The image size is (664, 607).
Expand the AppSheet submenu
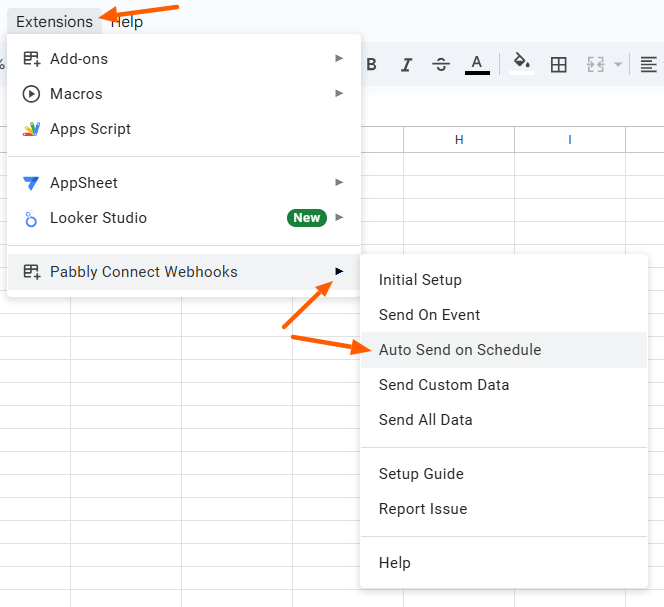(x=184, y=183)
